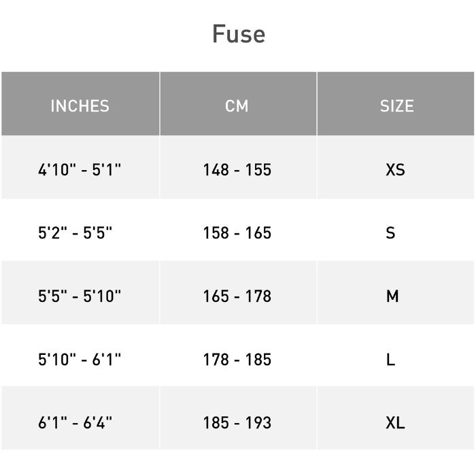
Task: Select the XS size cell
Action: coord(395,169)
